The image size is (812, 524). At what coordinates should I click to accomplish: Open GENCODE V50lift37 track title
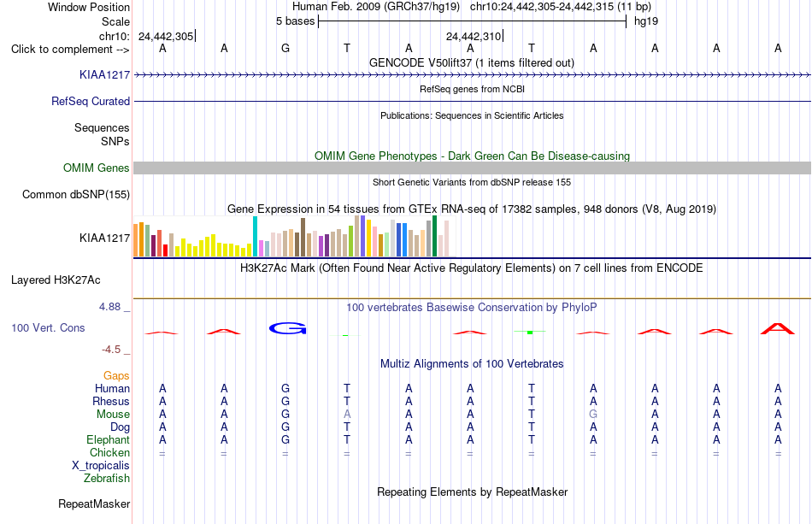click(x=472, y=63)
